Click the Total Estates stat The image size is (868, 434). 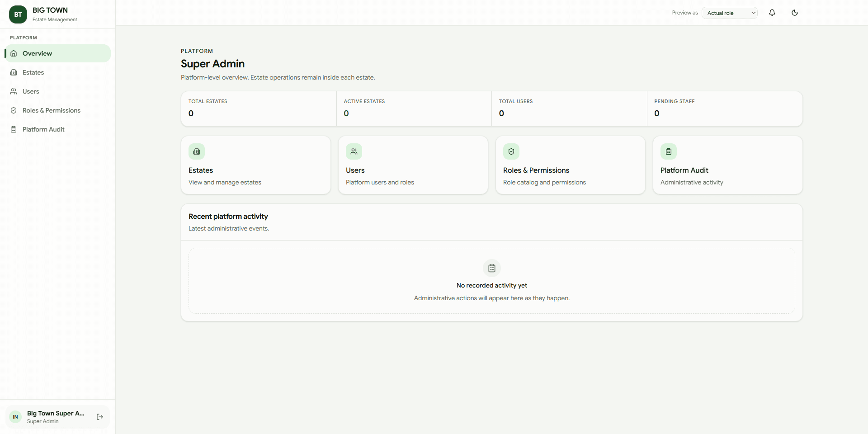(x=259, y=108)
